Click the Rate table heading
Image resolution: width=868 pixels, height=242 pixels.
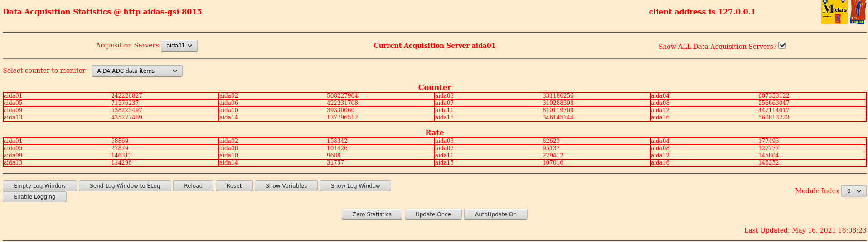click(435, 133)
